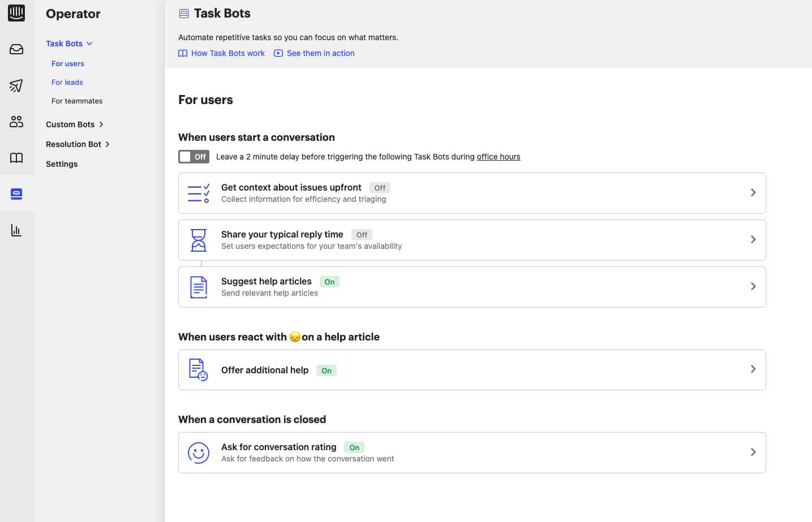Expand Suggest help articles row chevron
Screen dimensions: 812x522
tap(753, 287)
